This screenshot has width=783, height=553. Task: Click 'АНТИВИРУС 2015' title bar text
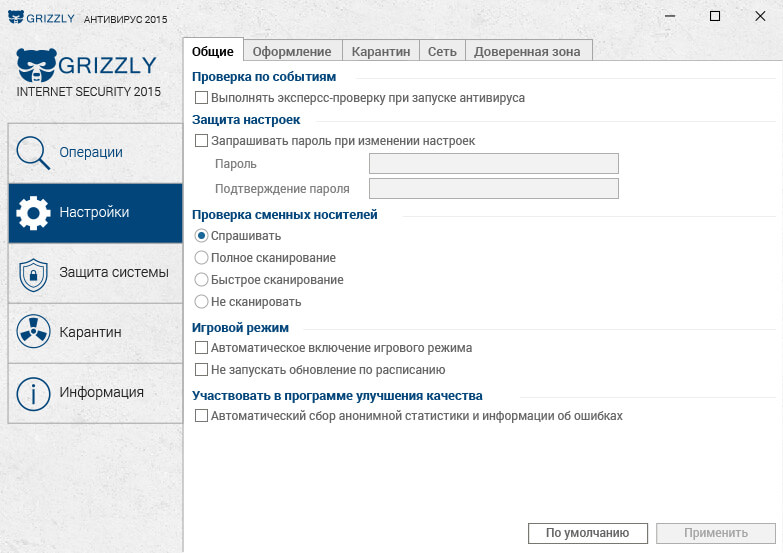pos(125,19)
